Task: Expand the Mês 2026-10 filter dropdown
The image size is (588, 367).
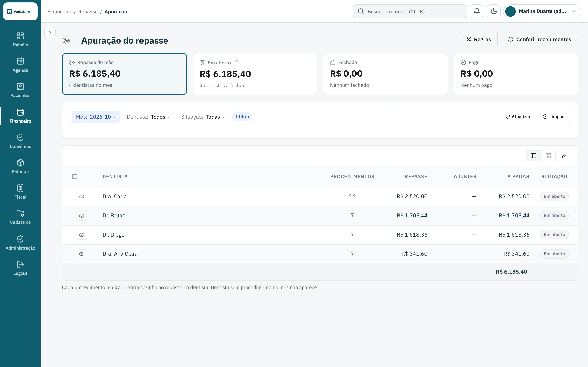Action: 96,117
